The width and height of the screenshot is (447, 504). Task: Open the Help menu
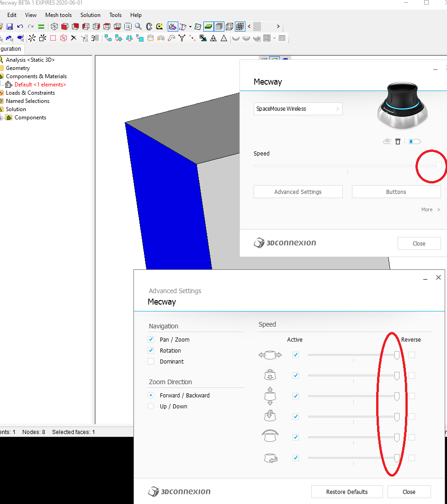[136, 15]
